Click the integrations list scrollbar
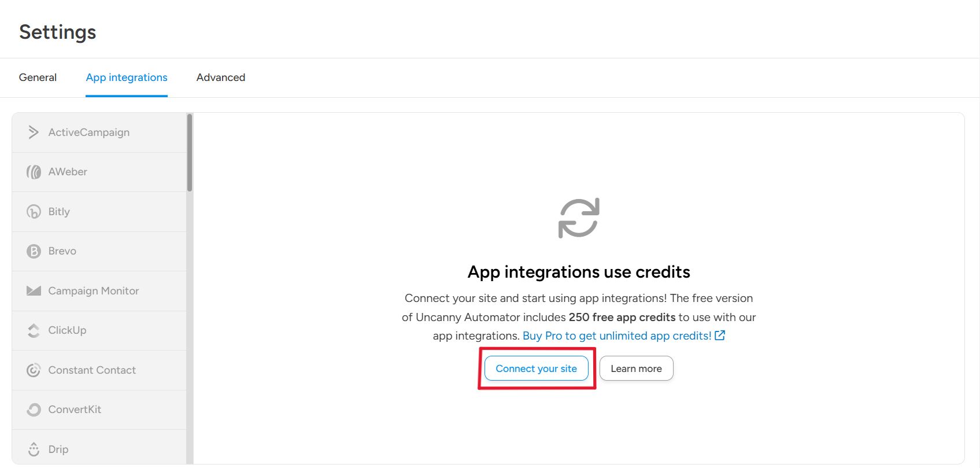Screen dimensions: 980x468 (x=190, y=153)
